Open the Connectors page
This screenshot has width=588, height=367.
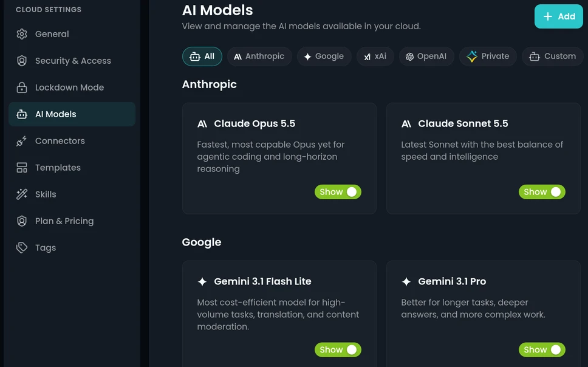click(72, 141)
